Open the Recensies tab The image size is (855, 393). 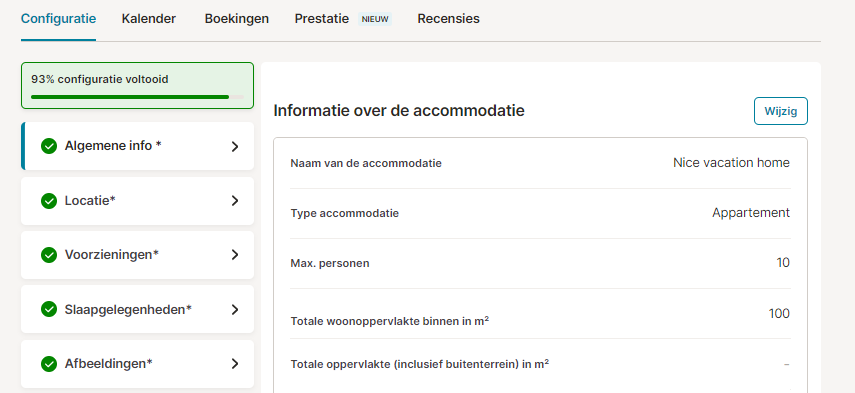pyautogui.click(x=448, y=19)
